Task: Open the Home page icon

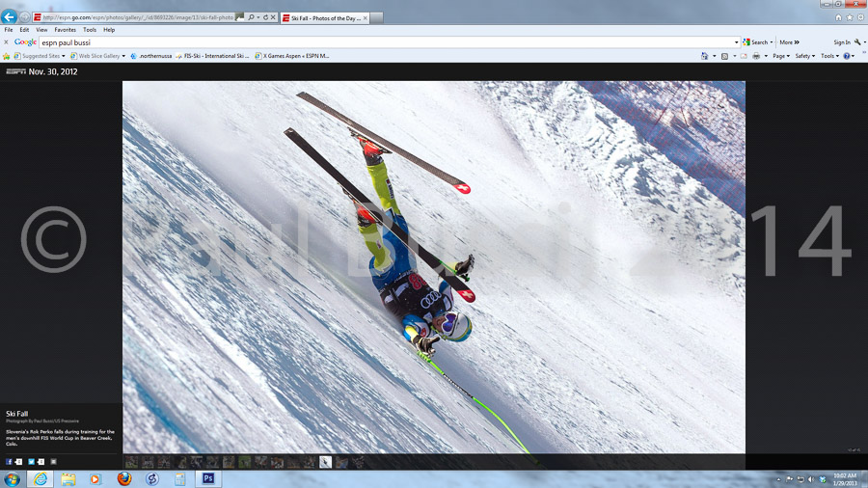Action: point(838,17)
